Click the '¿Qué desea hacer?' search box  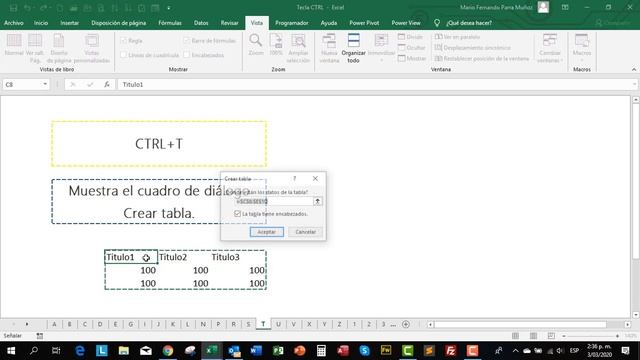pos(469,23)
